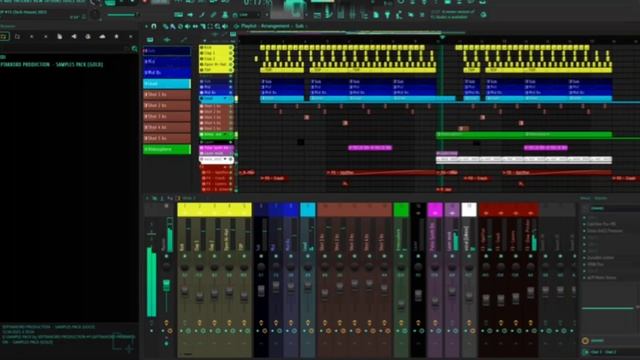Click the file/page icon in browser toolbar
Image resolution: width=640 pixels, height=360 pixels.
click(x=60, y=36)
